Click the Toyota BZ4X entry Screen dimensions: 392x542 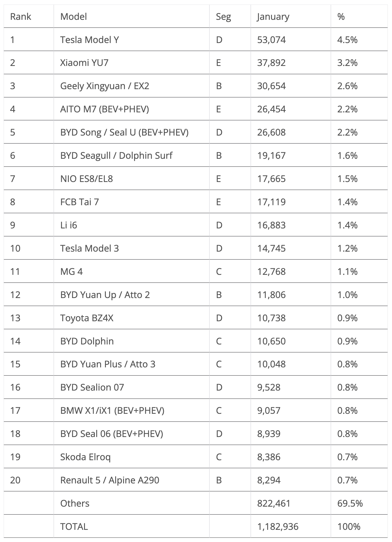pos(87,318)
